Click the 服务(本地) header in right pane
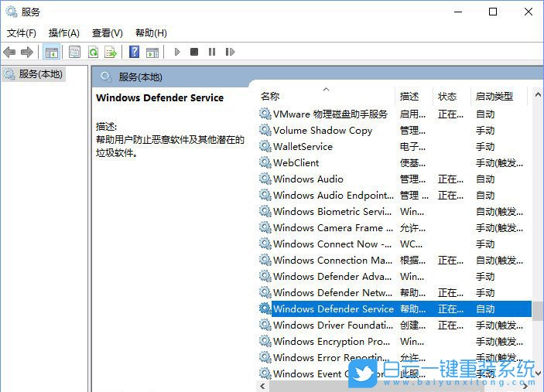Image resolution: width=544 pixels, height=392 pixels. tap(140, 77)
